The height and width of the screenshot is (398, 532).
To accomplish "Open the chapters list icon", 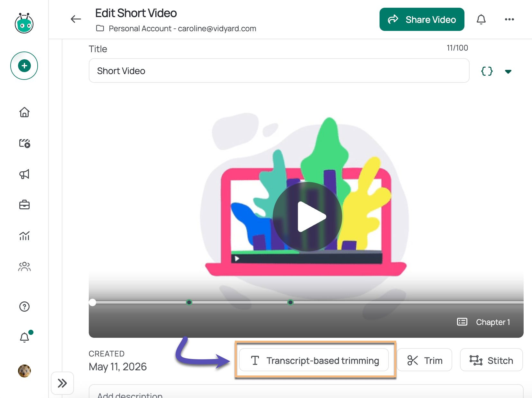I will coord(462,322).
